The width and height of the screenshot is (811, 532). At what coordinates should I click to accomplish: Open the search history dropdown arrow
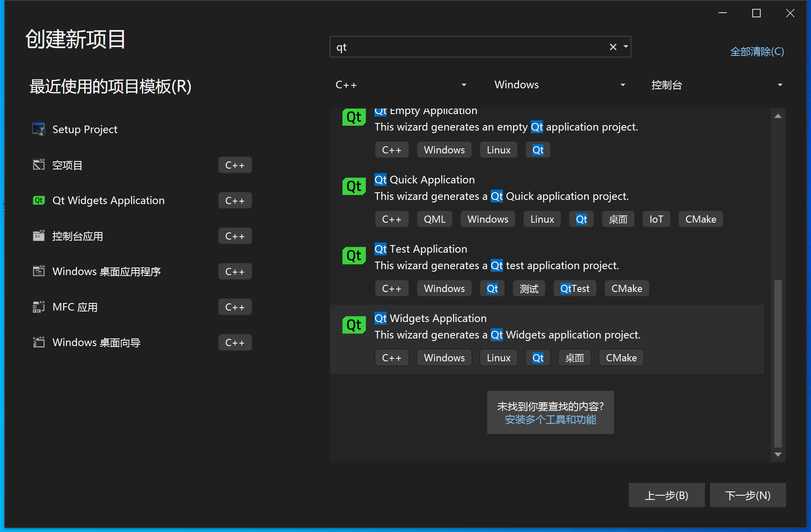click(x=626, y=46)
